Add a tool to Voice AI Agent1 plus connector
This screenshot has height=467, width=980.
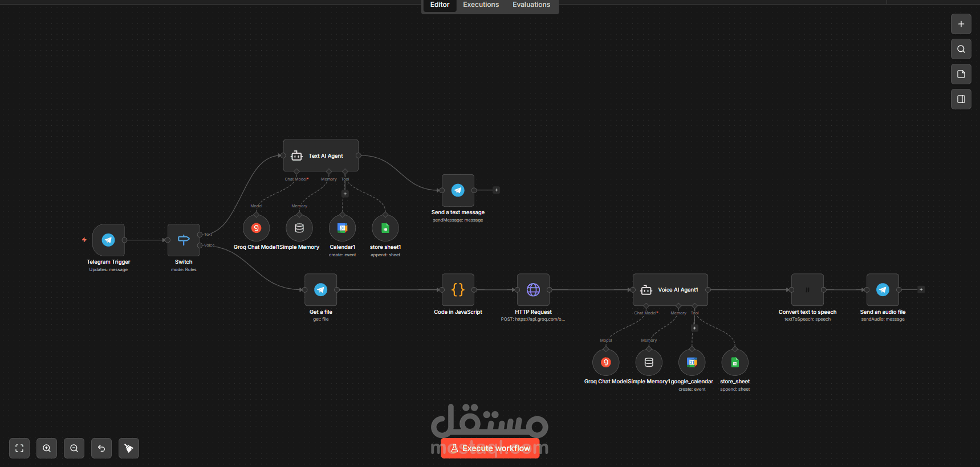pyautogui.click(x=694, y=328)
